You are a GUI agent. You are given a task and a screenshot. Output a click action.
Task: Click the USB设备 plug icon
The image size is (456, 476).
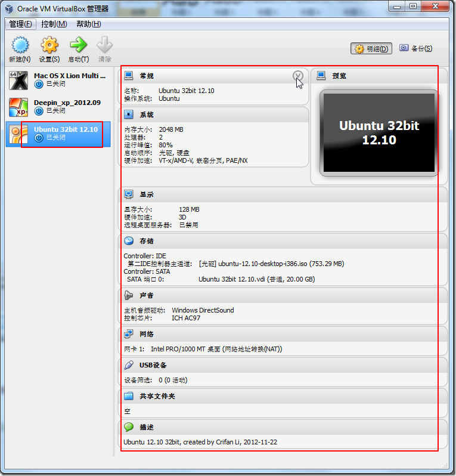point(129,365)
